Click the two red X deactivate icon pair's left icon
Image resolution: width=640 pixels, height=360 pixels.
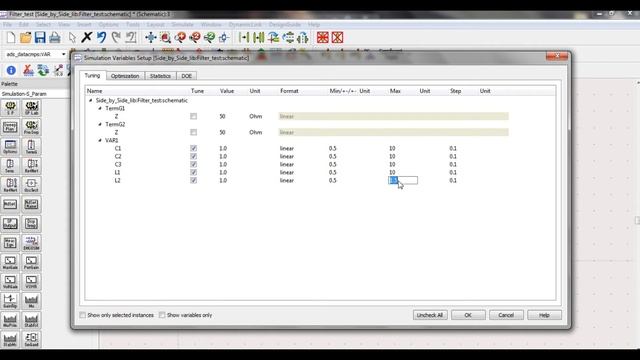[322, 38]
